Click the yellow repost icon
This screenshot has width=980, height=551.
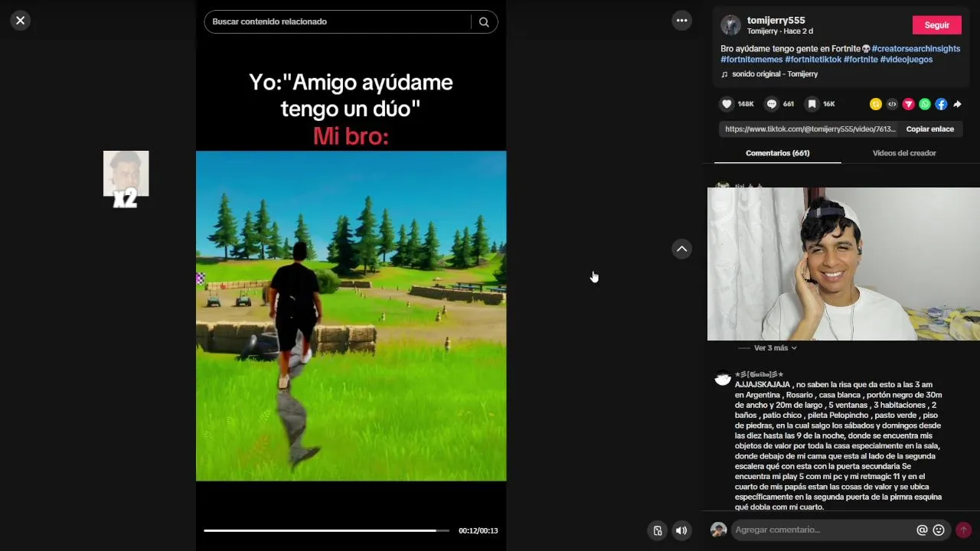point(876,104)
